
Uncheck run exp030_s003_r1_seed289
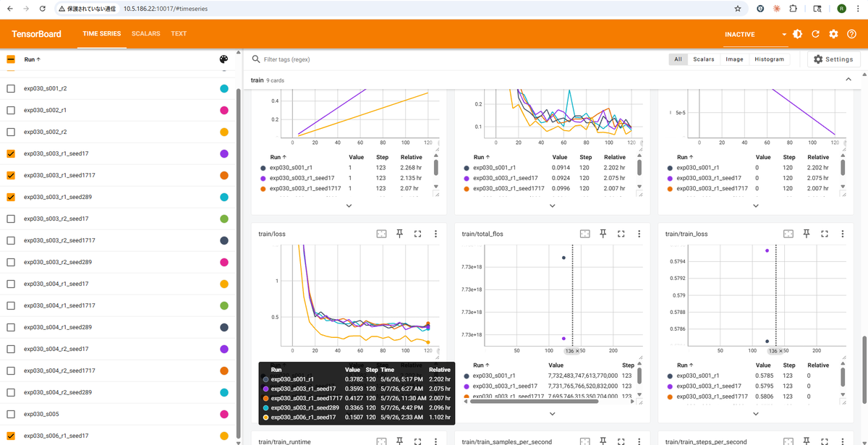(x=11, y=197)
